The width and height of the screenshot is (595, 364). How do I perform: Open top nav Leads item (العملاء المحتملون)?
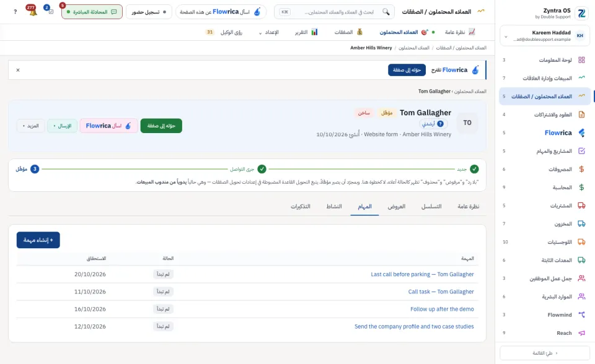404,32
